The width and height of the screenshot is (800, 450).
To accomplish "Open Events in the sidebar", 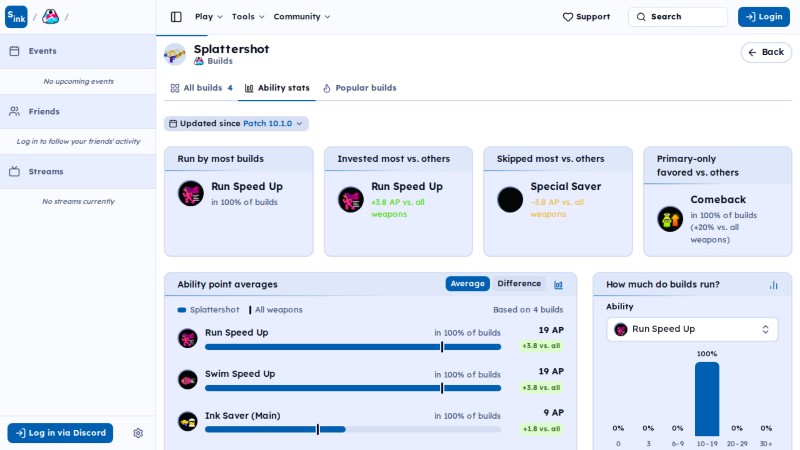I will point(78,51).
